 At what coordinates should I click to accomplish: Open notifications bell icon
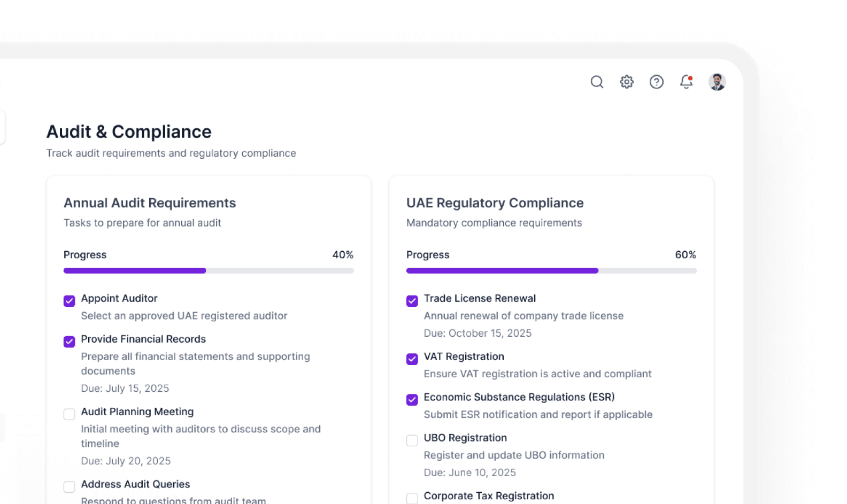coord(686,82)
